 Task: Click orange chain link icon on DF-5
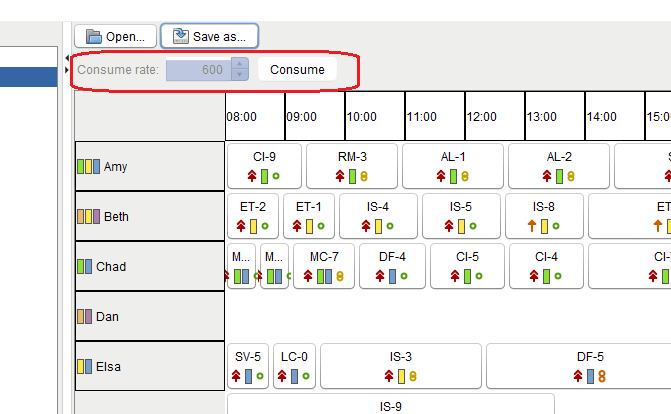pyautogui.click(x=603, y=376)
